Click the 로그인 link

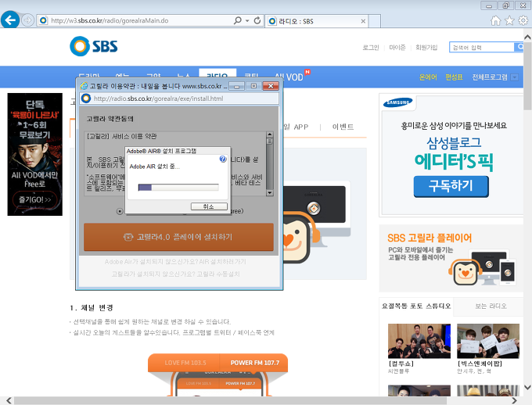(371, 48)
